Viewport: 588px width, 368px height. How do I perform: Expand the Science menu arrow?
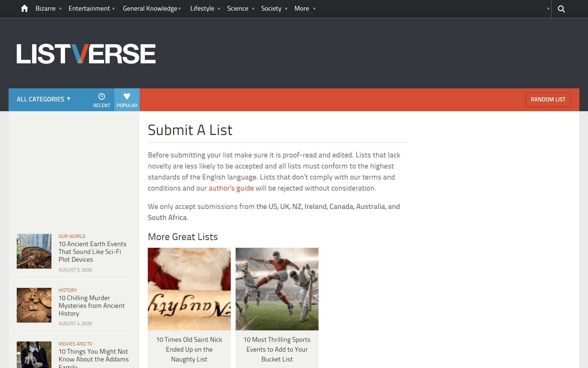(x=253, y=9)
